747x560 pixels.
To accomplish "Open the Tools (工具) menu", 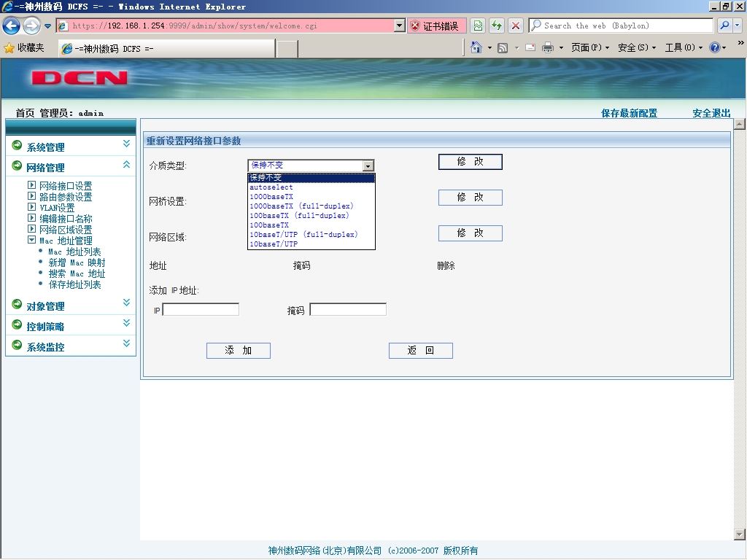I will 684,47.
